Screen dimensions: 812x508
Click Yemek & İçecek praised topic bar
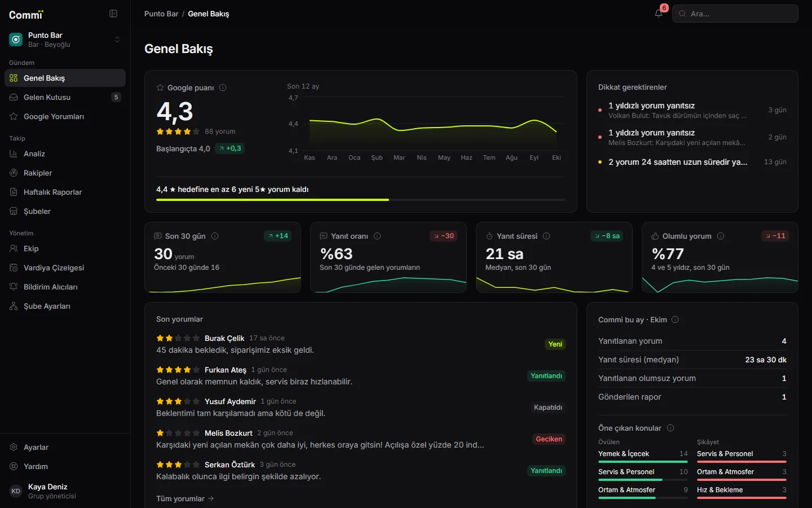[x=643, y=462]
